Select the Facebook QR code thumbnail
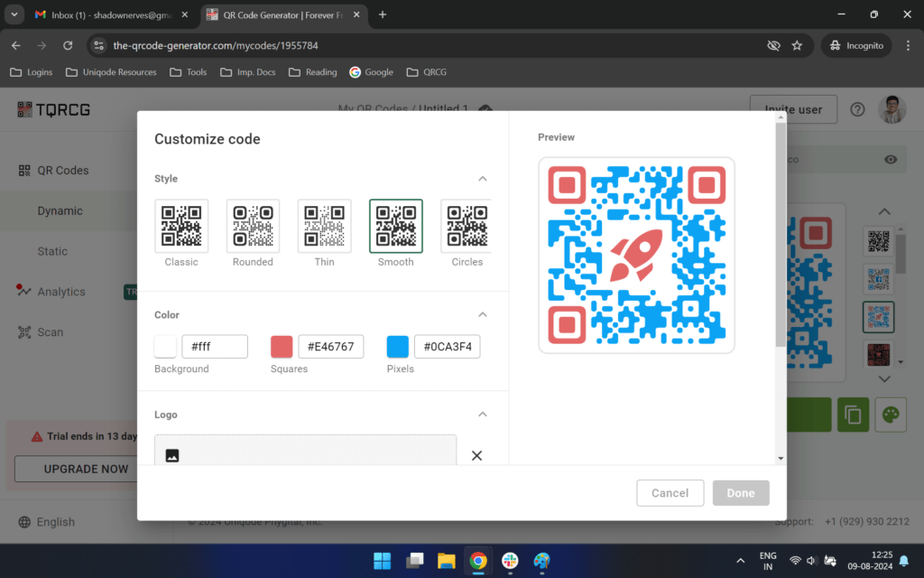The height and width of the screenshot is (578, 924). 878,279
